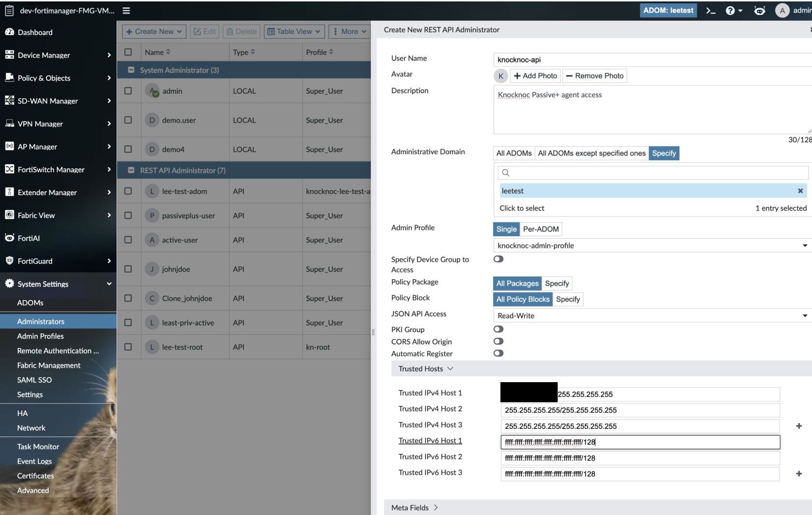Click the FortiAI assistant icon in header
This screenshot has width=812, height=515.
[759, 11]
